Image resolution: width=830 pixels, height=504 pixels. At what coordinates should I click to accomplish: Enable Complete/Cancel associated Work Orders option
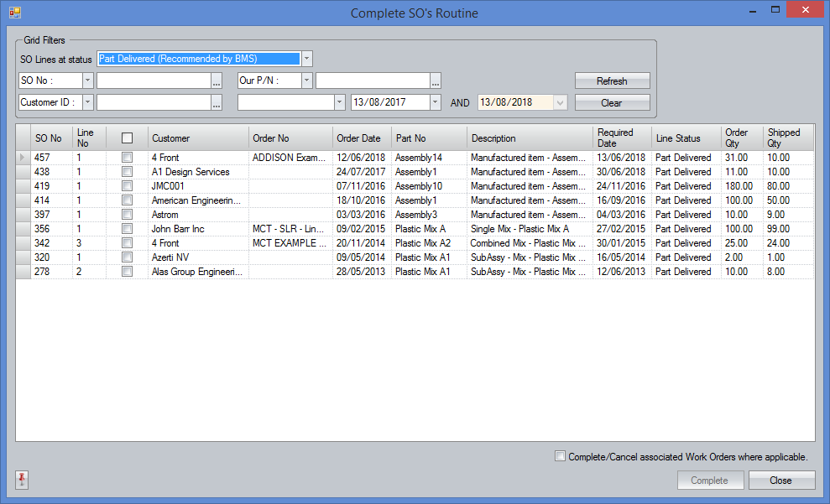click(561, 456)
